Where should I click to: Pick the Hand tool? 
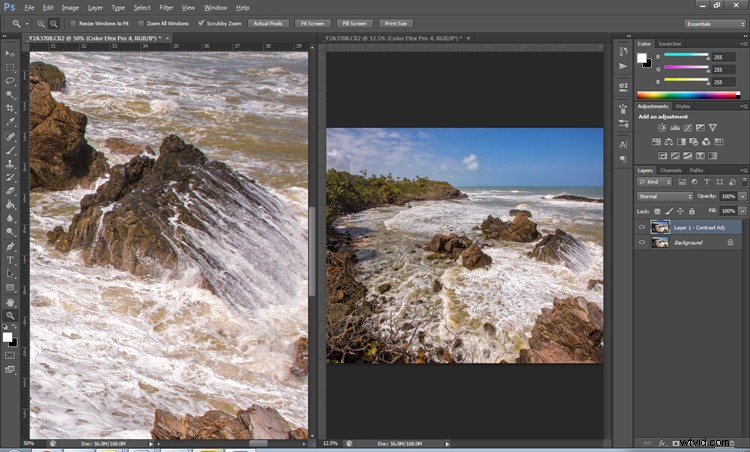[10, 302]
